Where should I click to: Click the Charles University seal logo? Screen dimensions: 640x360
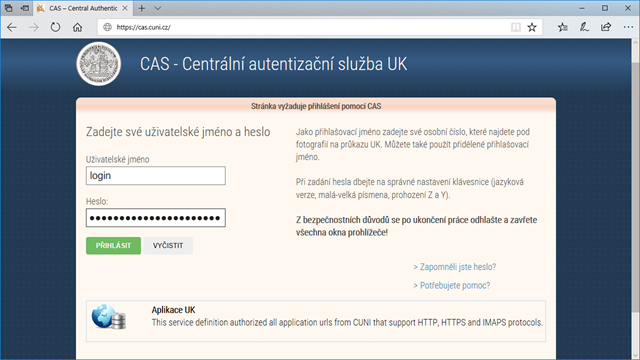[99, 64]
